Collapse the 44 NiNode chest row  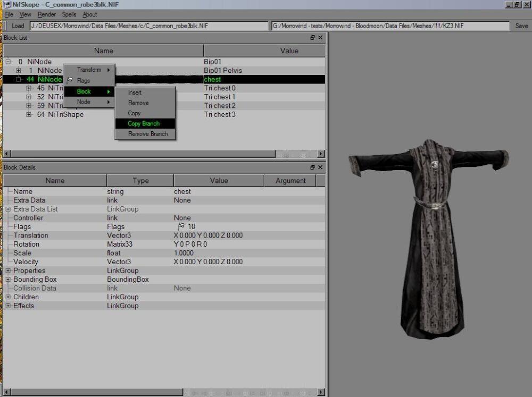point(18,79)
